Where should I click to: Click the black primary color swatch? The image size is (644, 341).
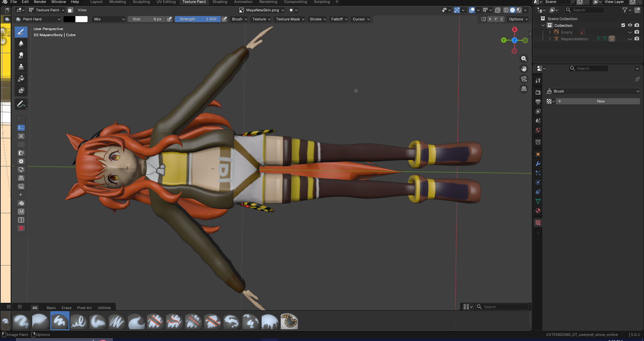69,19
